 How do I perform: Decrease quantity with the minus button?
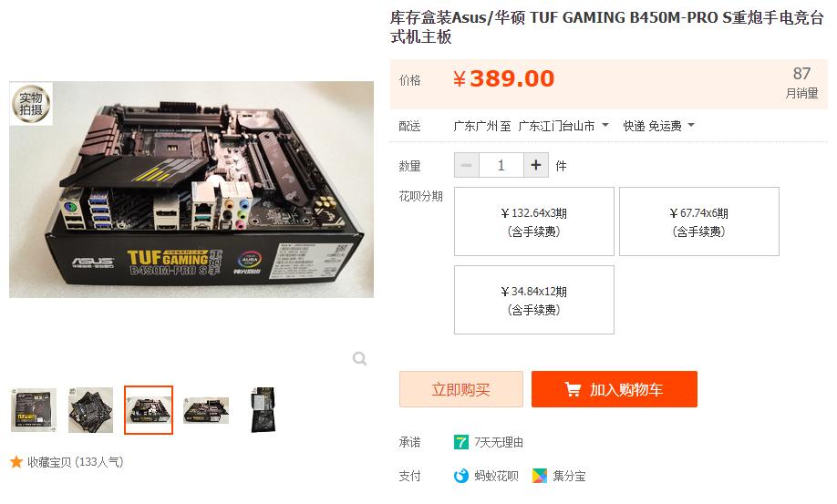(x=467, y=165)
